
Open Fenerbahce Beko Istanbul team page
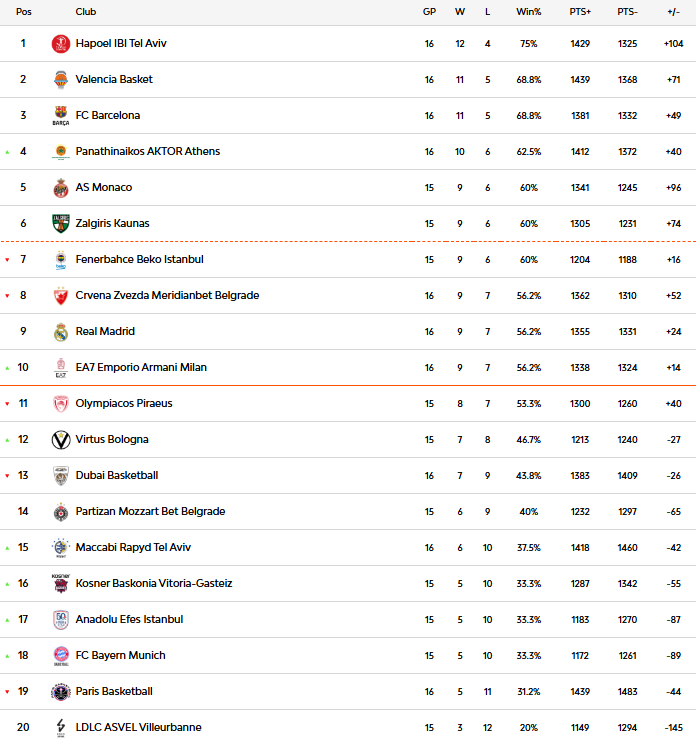139,260
